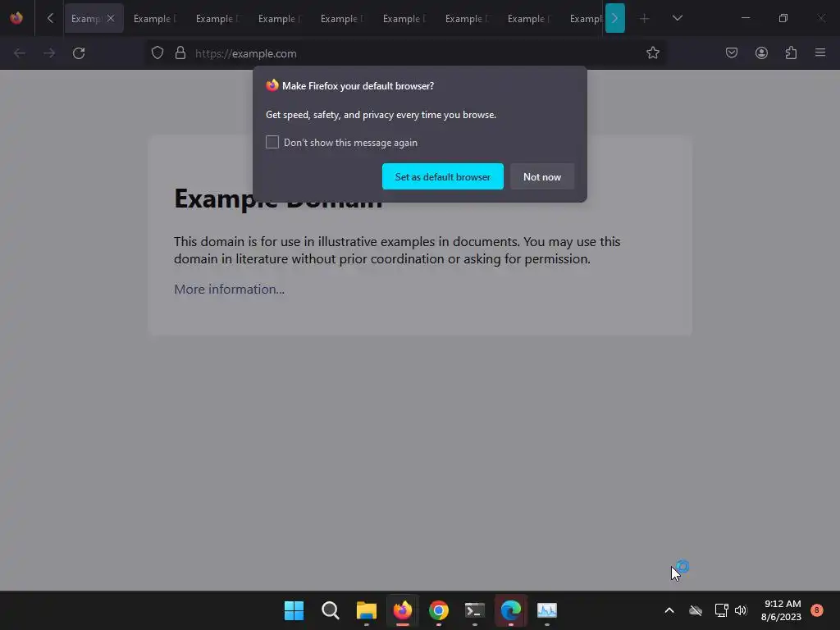Open the notification badge showing 8
Image resolution: width=840 pixels, height=630 pixels.
pyautogui.click(x=816, y=609)
